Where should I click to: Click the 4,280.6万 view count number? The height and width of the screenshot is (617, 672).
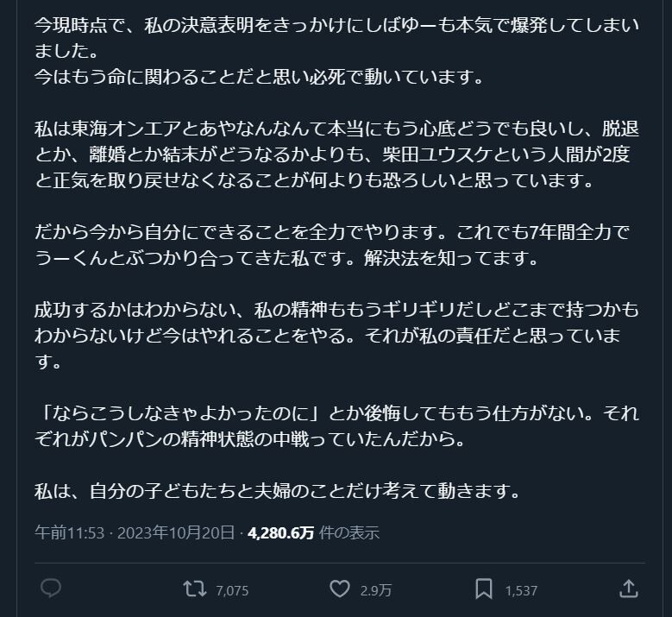(x=280, y=532)
